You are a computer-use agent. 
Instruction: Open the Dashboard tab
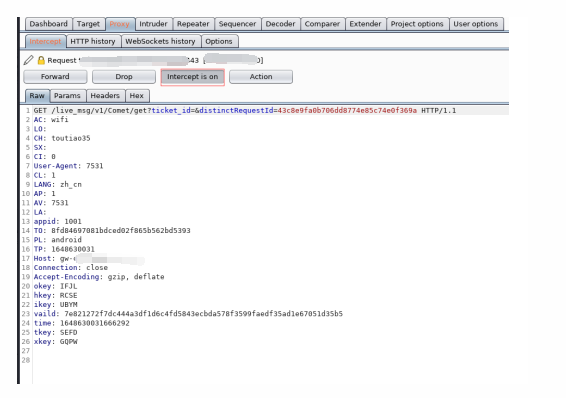[x=48, y=24]
